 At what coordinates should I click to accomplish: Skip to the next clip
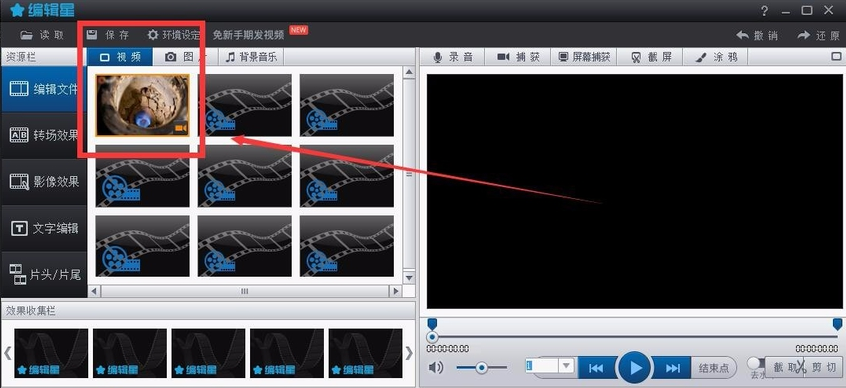point(672,368)
